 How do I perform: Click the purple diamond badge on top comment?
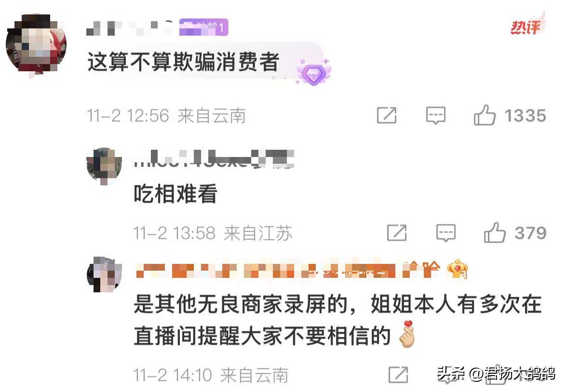(x=314, y=72)
